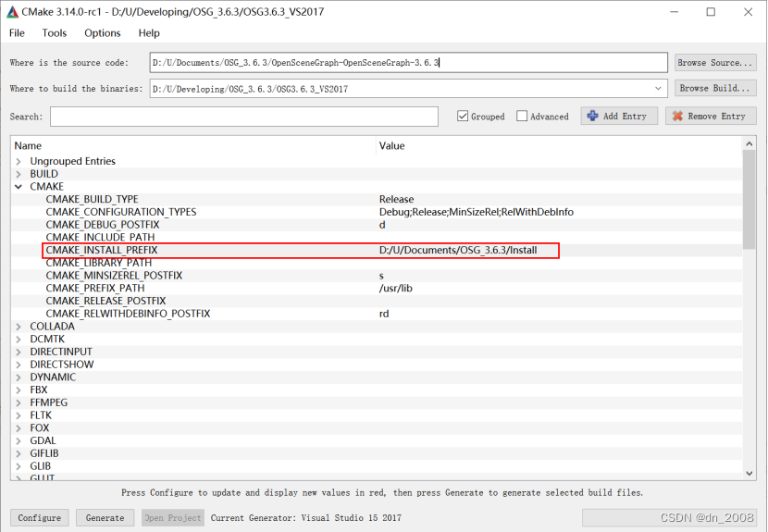The image size is (768, 532).
Task: Click the blue plus Add Entry icon
Action: click(592, 116)
